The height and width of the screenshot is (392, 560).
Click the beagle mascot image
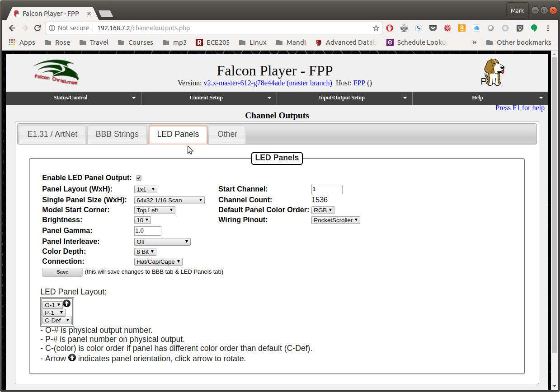[x=493, y=71]
